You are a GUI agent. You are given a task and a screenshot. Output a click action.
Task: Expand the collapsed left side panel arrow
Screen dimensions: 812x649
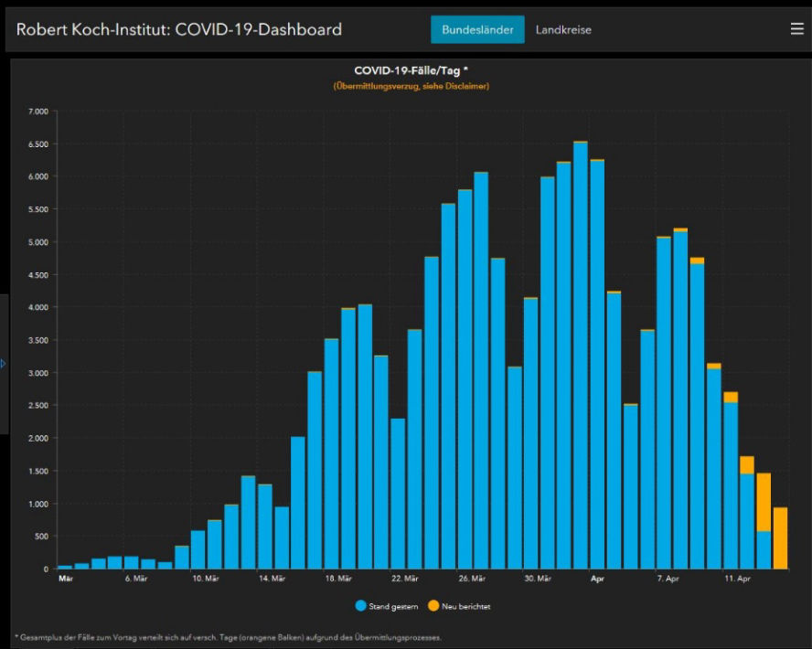[x=4, y=364]
